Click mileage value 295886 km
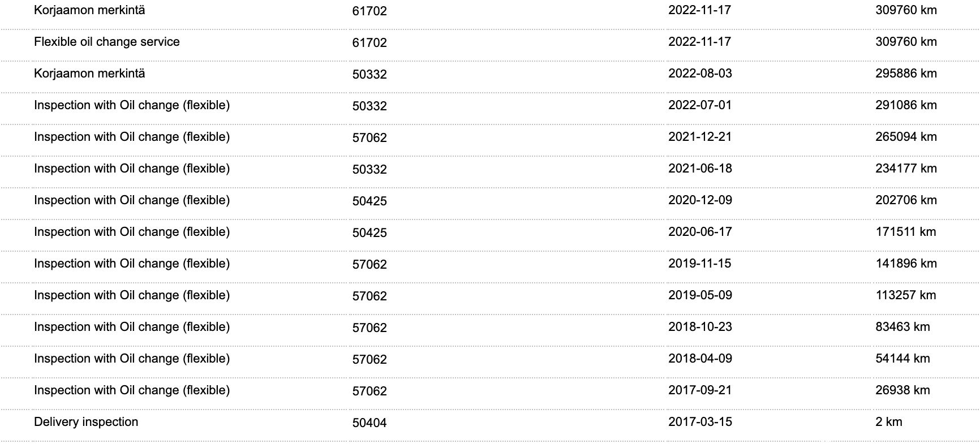 pyautogui.click(x=906, y=74)
